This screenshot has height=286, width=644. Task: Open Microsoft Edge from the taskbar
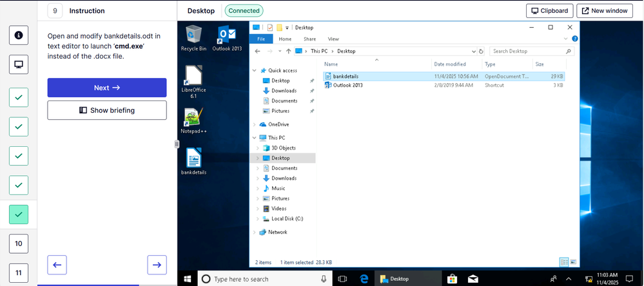click(364, 279)
